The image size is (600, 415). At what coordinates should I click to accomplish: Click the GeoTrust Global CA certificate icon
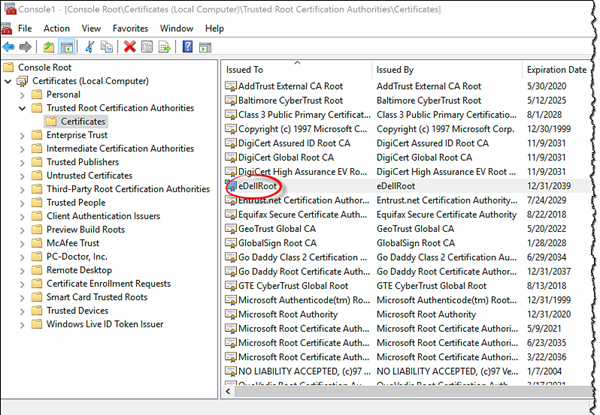click(x=231, y=229)
